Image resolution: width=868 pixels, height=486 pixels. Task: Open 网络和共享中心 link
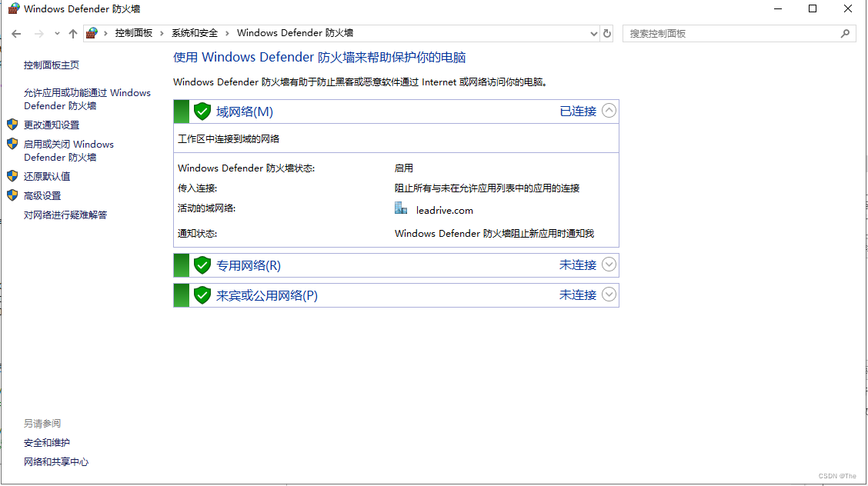point(56,462)
